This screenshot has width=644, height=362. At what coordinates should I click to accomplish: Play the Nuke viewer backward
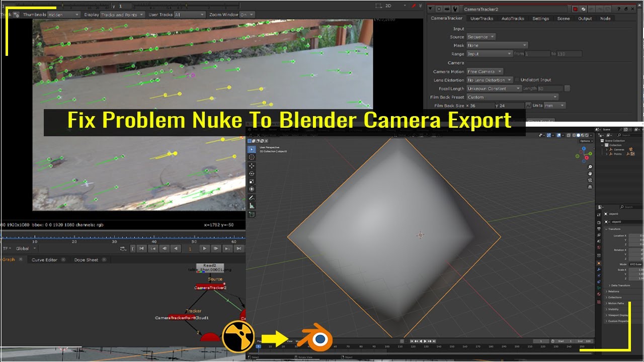[x=176, y=248]
